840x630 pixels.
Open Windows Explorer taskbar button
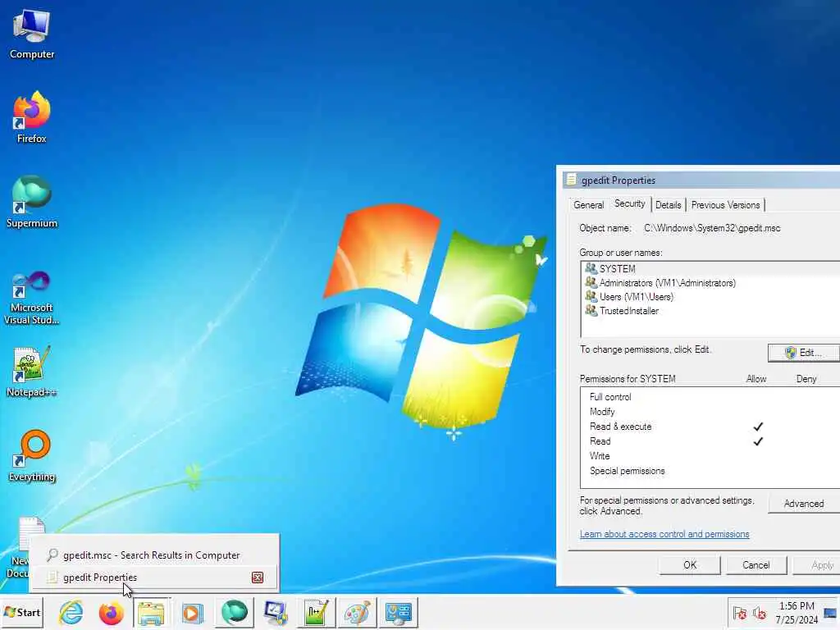point(152,613)
